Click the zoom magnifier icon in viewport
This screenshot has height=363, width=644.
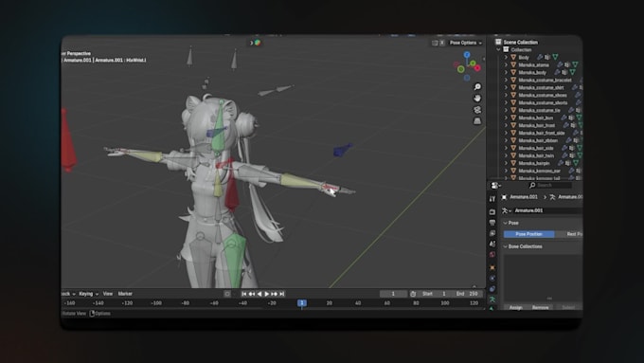pyautogui.click(x=477, y=87)
